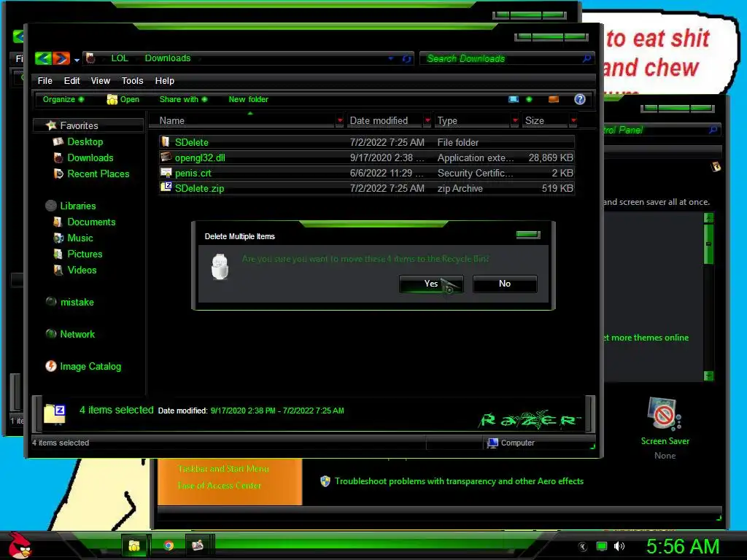Click the scroll down arrow of themes list
Viewport: 747px width, 560px height.
coord(709,376)
